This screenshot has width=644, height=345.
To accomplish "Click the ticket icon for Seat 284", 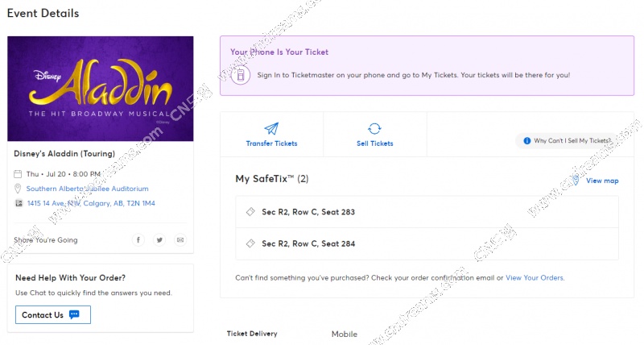I will pyautogui.click(x=250, y=243).
